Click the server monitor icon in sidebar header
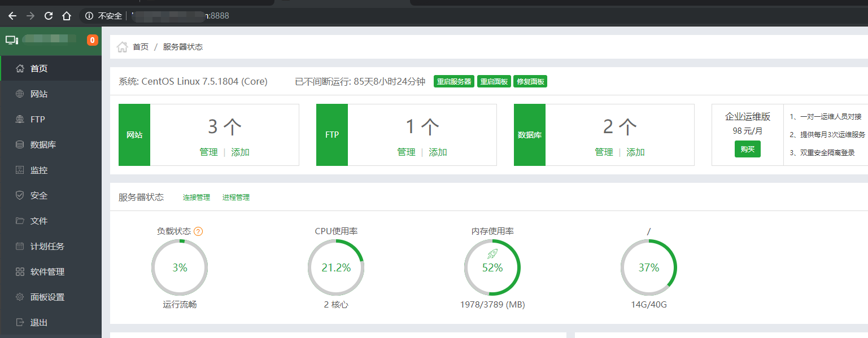 [x=12, y=40]
